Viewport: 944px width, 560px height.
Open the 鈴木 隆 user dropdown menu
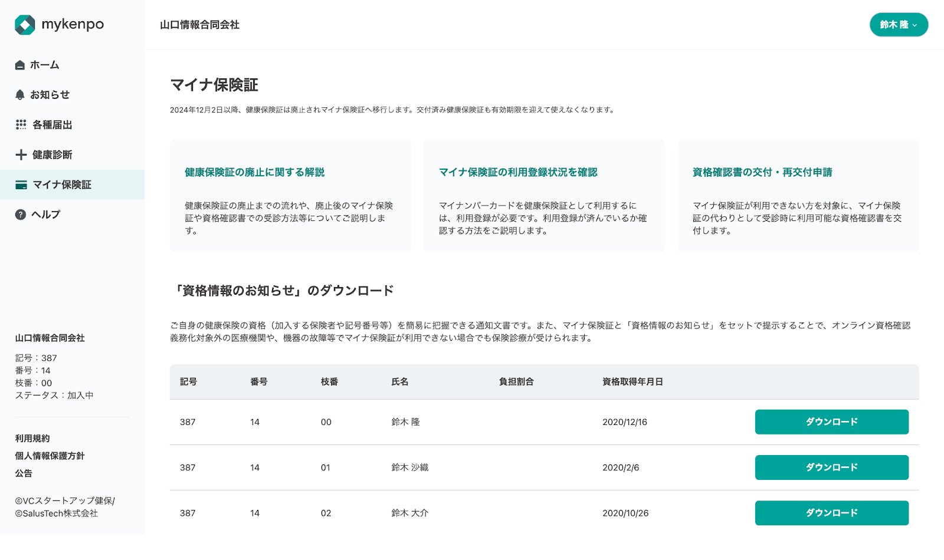898,25
